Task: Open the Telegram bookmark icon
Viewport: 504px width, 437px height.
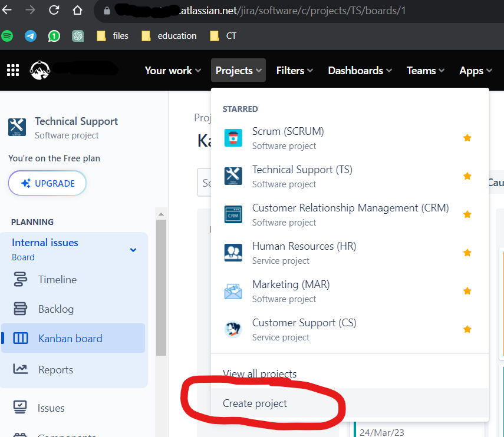Action: coord(31,36)
